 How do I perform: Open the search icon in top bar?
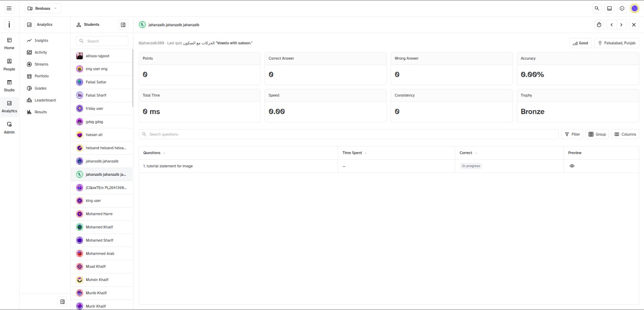pyautogui.click(x=597, y=8)
